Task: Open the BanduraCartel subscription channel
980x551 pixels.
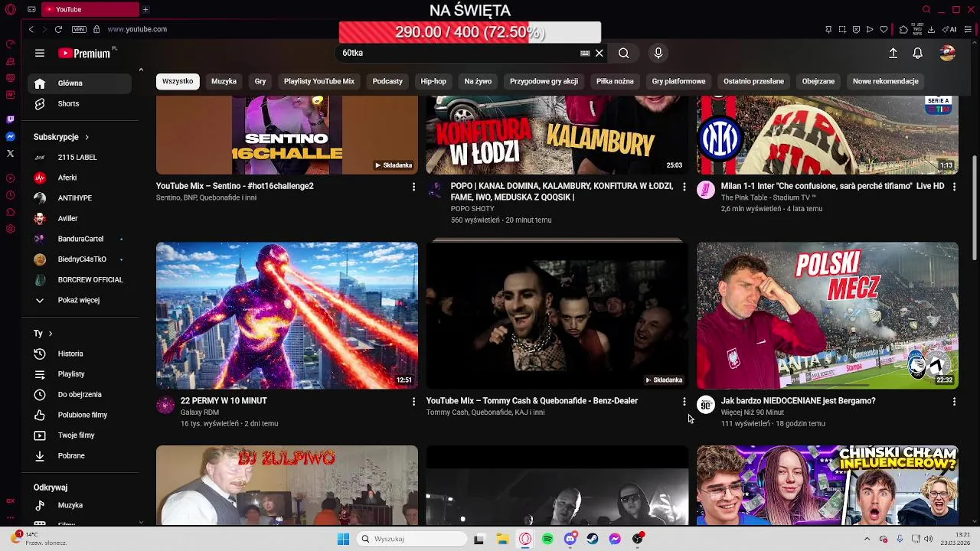Action: coord(80,239)
